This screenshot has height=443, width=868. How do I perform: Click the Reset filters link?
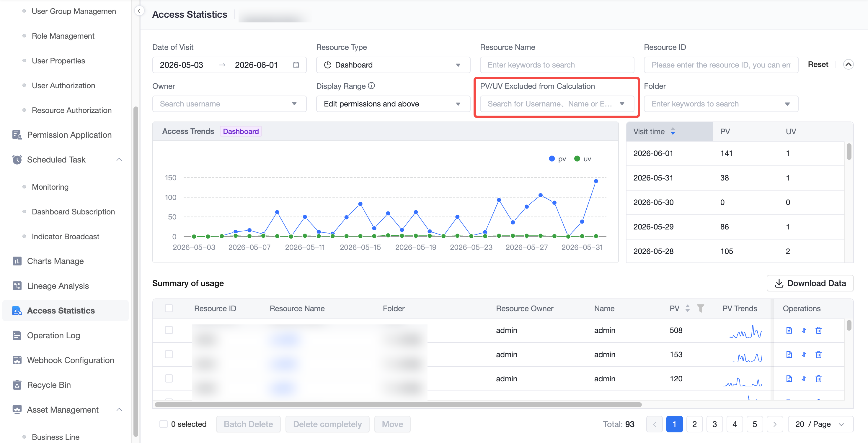[818, 64]
